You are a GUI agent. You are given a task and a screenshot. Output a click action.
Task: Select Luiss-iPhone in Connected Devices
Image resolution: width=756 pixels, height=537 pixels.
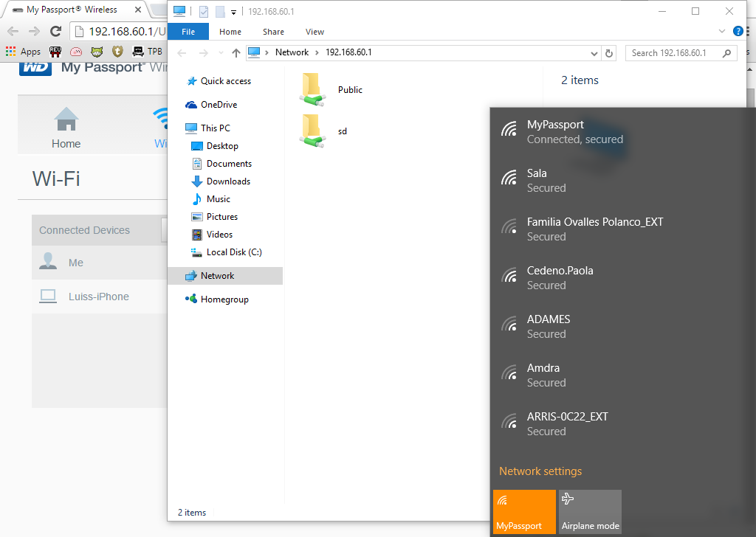[x=100, y=297]
